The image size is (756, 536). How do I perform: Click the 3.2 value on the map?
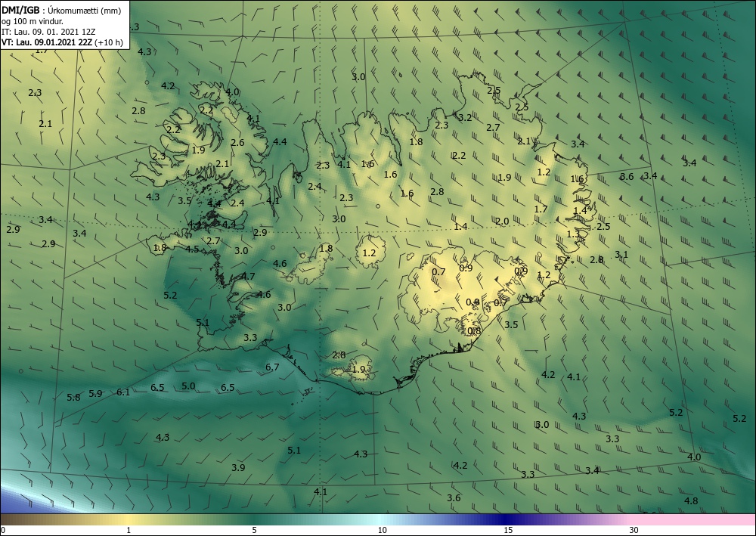pyautogui.click(x=465, y=118)
